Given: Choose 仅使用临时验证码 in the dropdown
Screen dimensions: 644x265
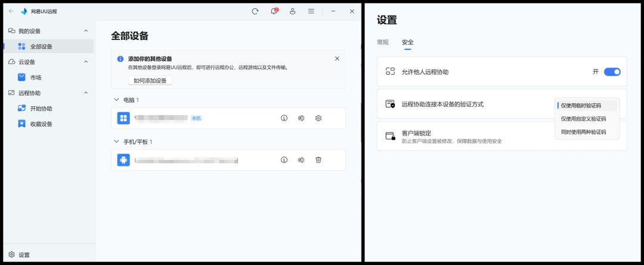Looking at the screenshot, I should point(587,106).
